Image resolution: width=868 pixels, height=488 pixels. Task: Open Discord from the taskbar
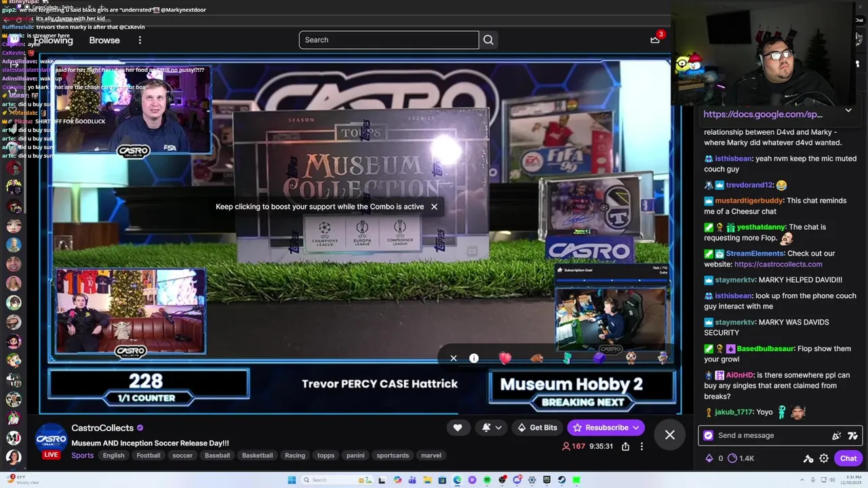[517, 480]
